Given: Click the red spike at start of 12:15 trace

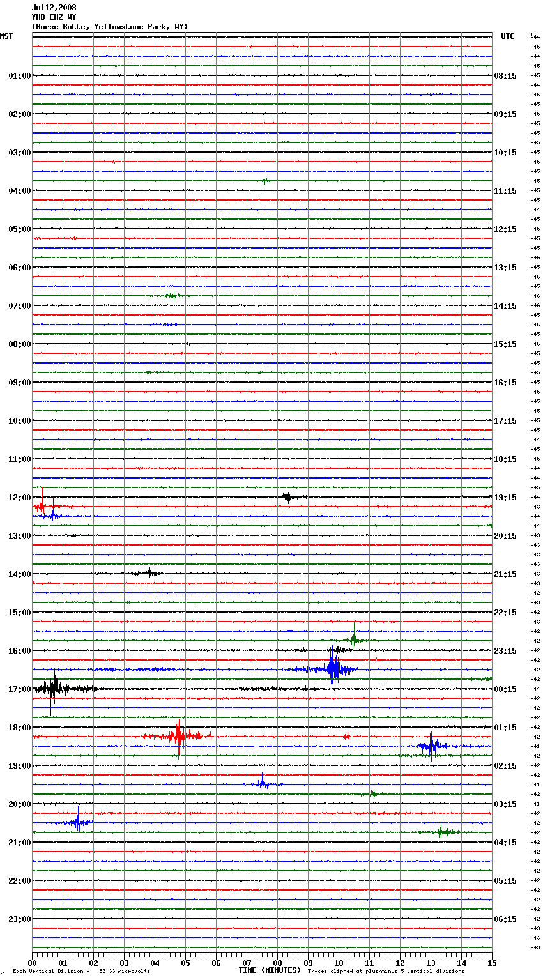Looking at the screenshot, I should 42,506.
